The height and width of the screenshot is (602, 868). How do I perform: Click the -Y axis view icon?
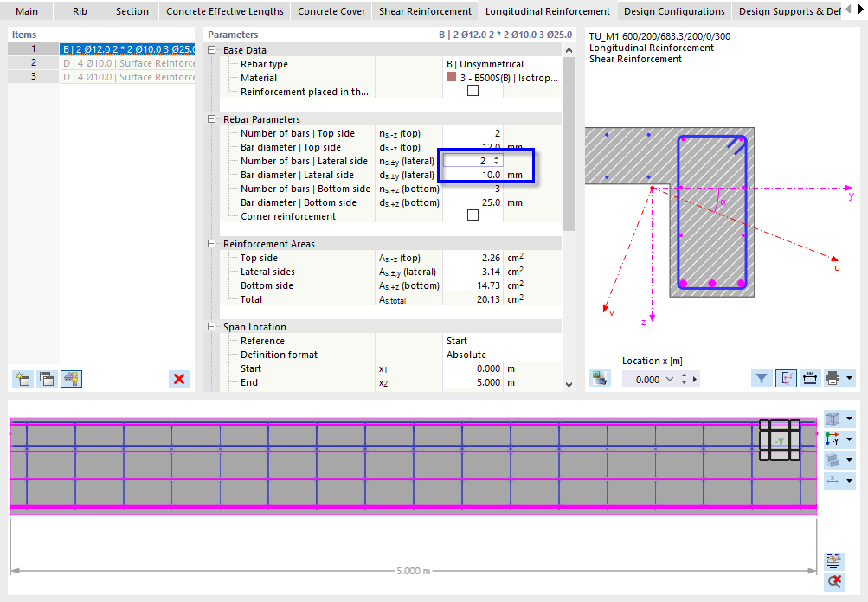pyautogui.click(x=833, y=439)
